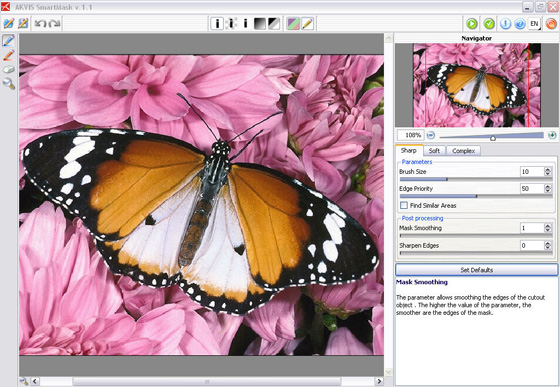Click the Mask Smoothing spinner arrows
This screenshot has width=560, height=387.
pos(548,228)
